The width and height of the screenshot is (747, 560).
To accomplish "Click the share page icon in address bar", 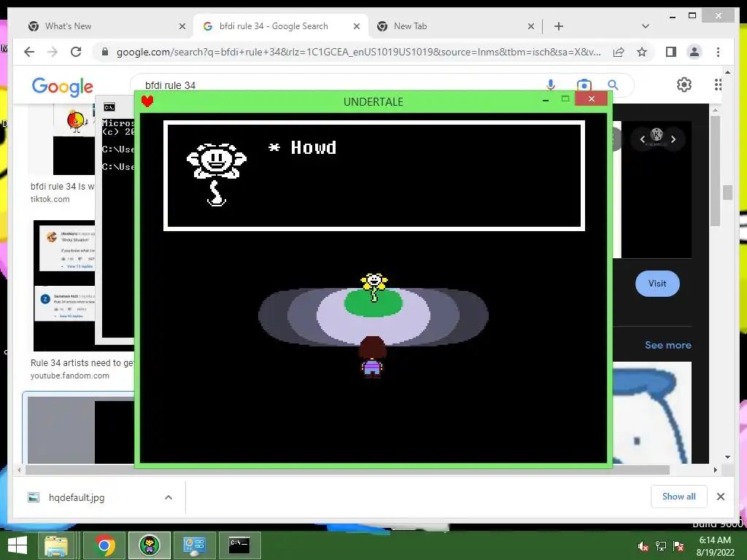I will [x=619, y=52].
